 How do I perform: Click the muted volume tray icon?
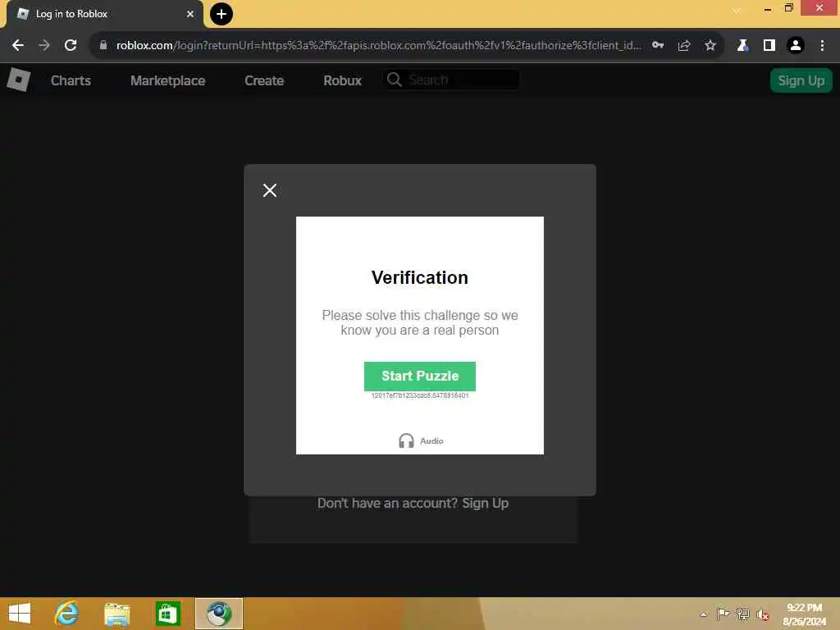[763, 614]
